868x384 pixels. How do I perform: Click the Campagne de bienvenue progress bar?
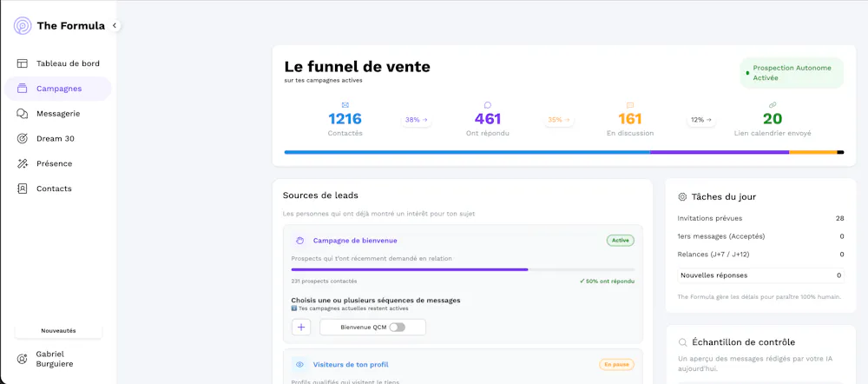(x=463, y=269)
